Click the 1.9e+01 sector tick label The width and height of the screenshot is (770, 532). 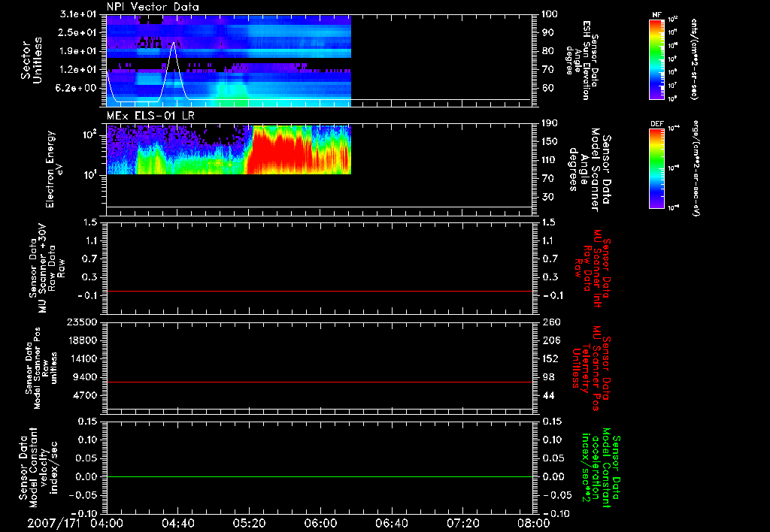click(78, 51)
